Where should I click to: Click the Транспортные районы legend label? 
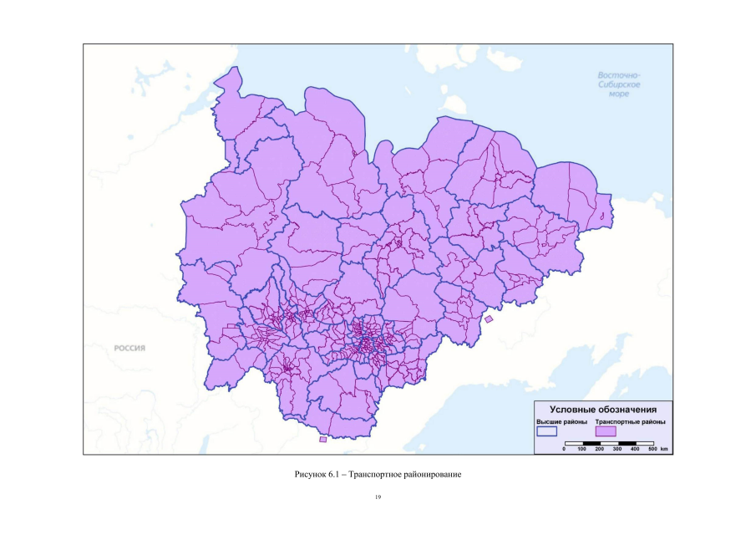630,422
